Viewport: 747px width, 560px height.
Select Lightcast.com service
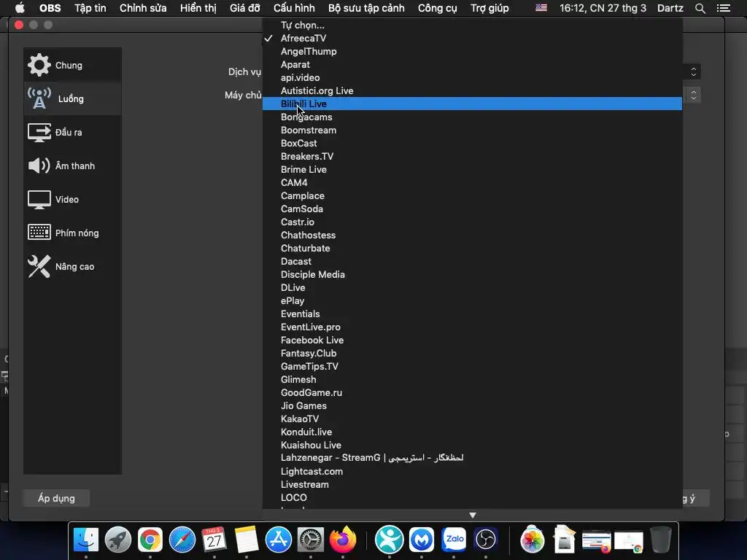pyautogui.click(x=472, y=472)
